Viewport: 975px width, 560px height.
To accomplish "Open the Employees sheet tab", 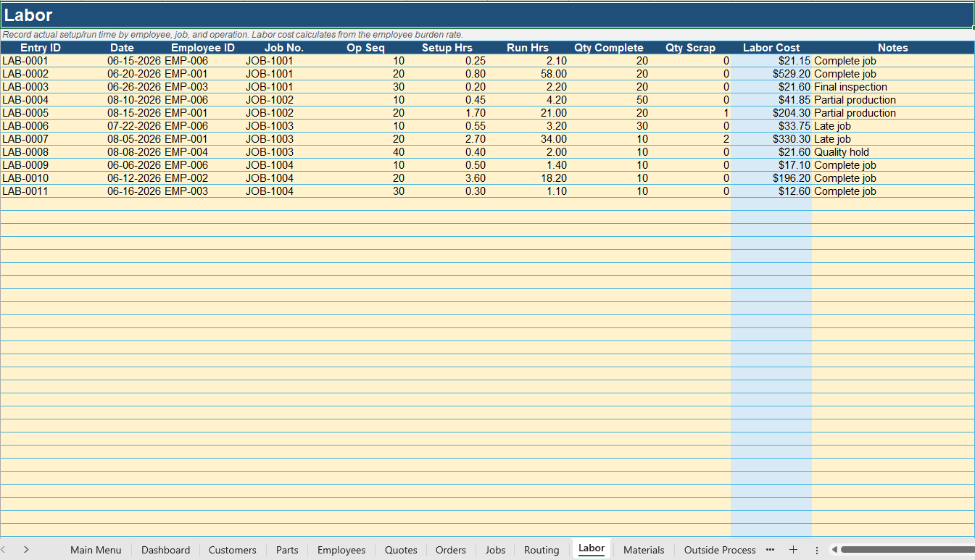I will (x=341, y=550).
